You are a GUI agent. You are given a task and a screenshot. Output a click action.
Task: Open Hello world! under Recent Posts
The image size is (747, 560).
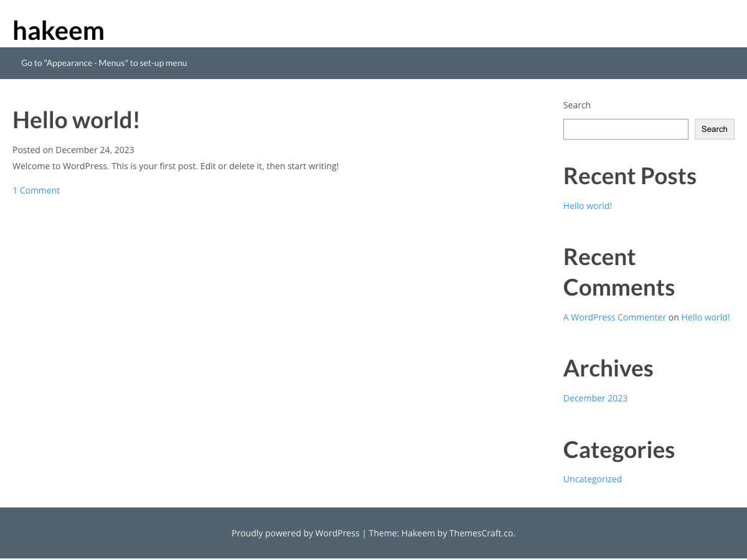pyautogui.click(x=587, y=205)
